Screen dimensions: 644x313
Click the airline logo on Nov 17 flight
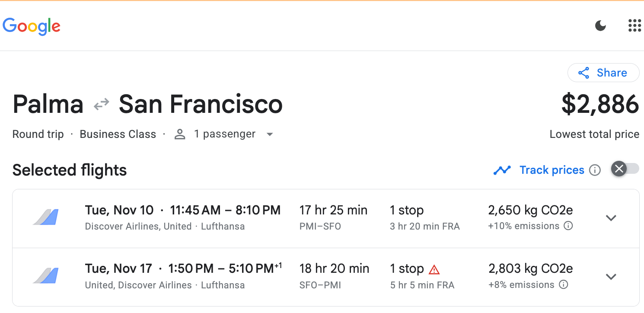46,276
